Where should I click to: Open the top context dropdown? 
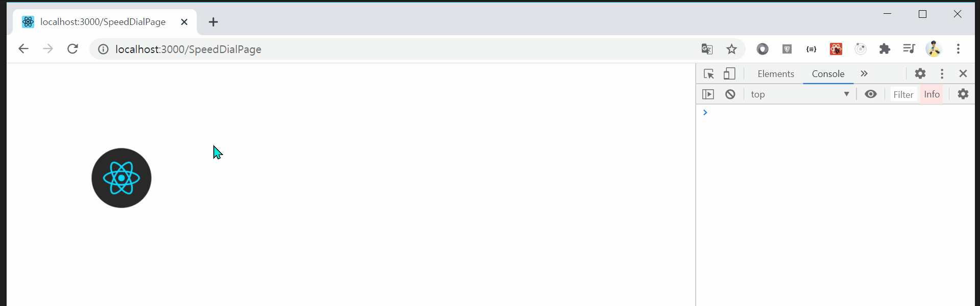click(x=800, y=94)
